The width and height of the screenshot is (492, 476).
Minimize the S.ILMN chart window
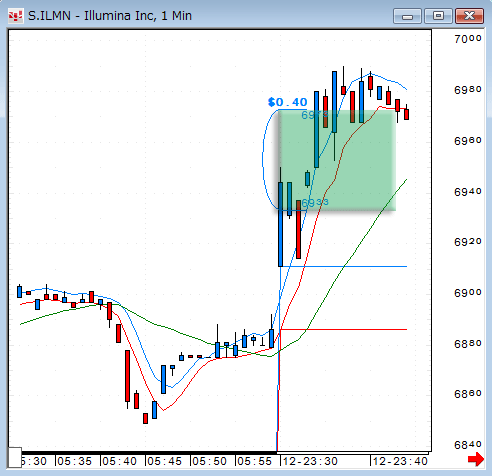407,16
